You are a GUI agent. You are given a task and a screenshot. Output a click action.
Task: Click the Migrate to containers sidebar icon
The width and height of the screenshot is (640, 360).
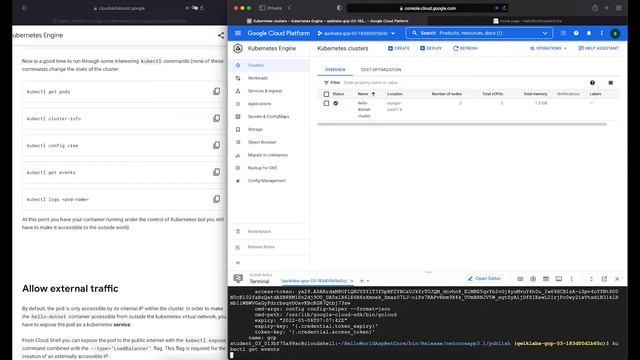[238, 155]
